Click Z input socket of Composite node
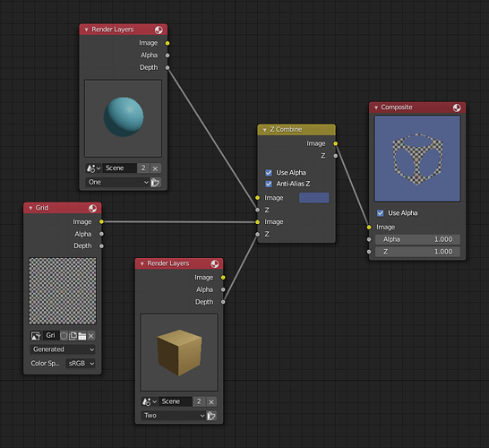 (x=369, y=252)
